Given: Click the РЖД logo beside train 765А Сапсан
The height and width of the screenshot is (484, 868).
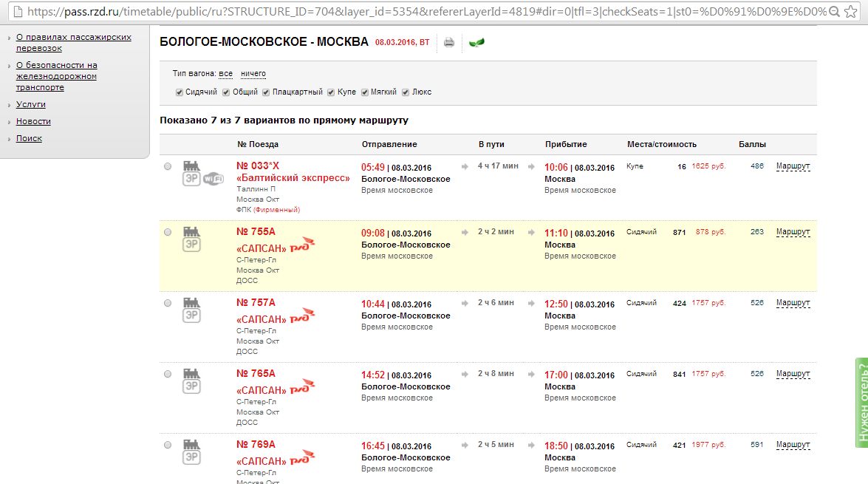Looking at the screenshot, I should click(x=302, y=387).
